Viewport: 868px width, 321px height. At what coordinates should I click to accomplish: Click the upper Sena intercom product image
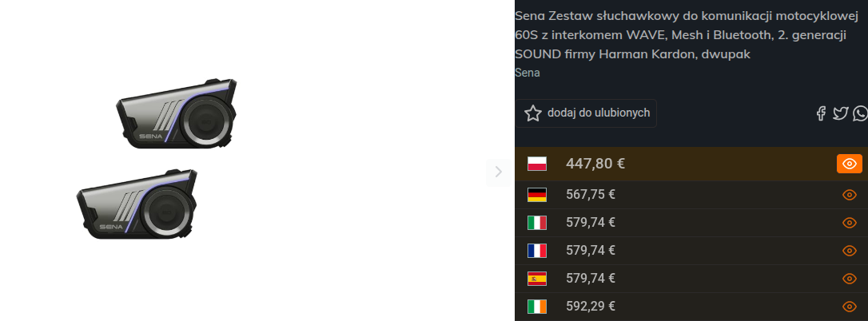[x=177, y=113]
